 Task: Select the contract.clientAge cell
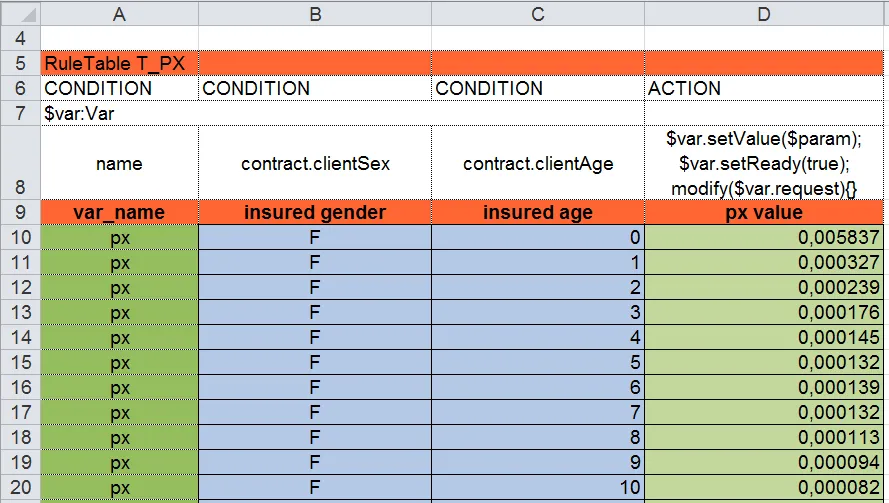coord(538,163)
